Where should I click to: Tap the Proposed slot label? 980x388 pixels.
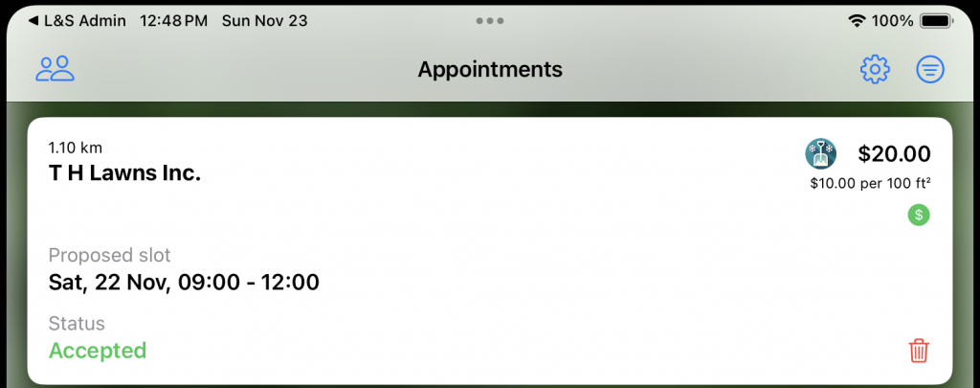pyautogui.click(x=110, y=255)
